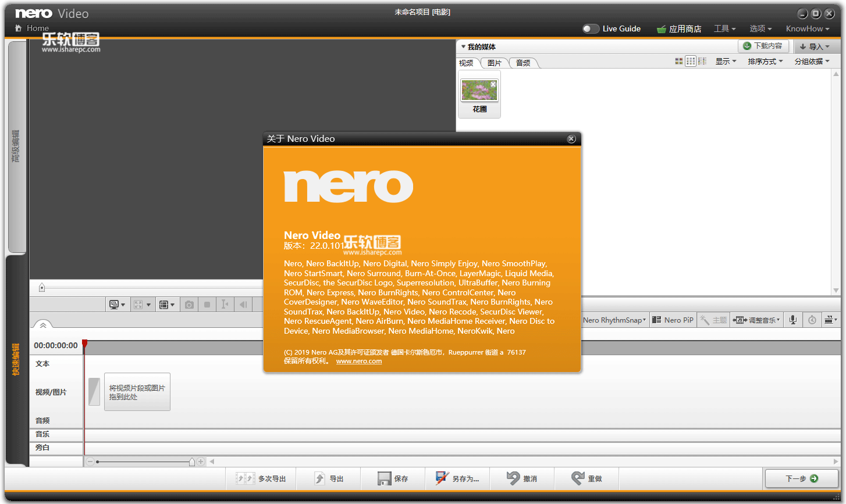Toggle the Live Guide switch
The height and width of the screenshot is (504, 846).
(591, 28)
